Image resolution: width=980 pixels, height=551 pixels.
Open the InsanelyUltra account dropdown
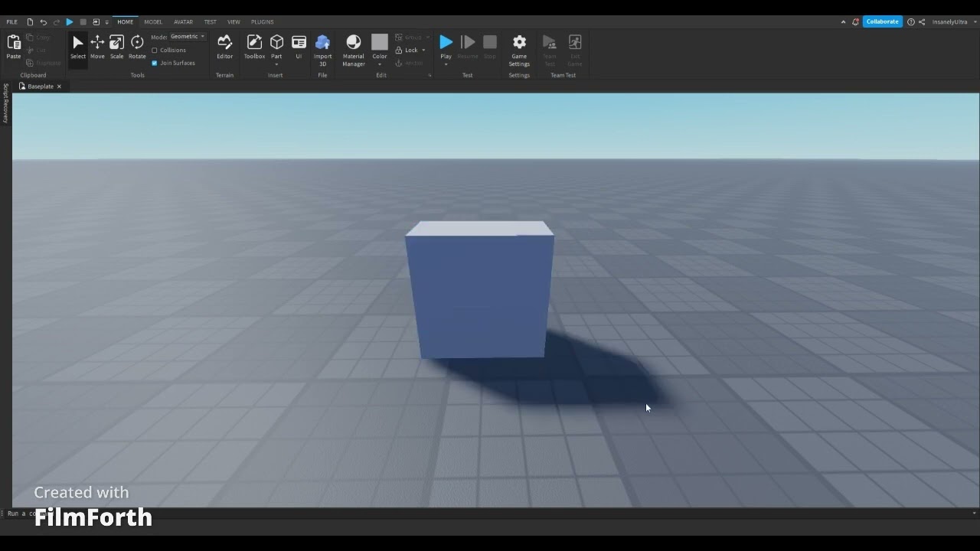[x=952, y=22]
